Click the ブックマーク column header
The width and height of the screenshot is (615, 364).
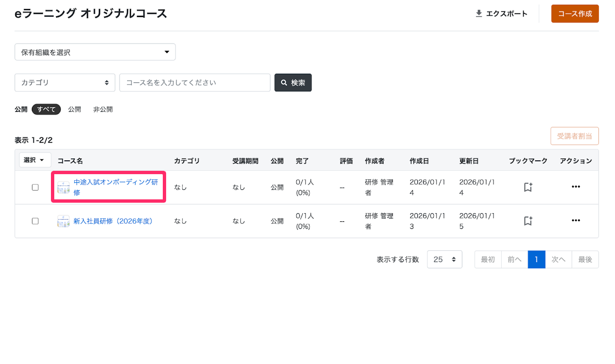click(528, 161)
